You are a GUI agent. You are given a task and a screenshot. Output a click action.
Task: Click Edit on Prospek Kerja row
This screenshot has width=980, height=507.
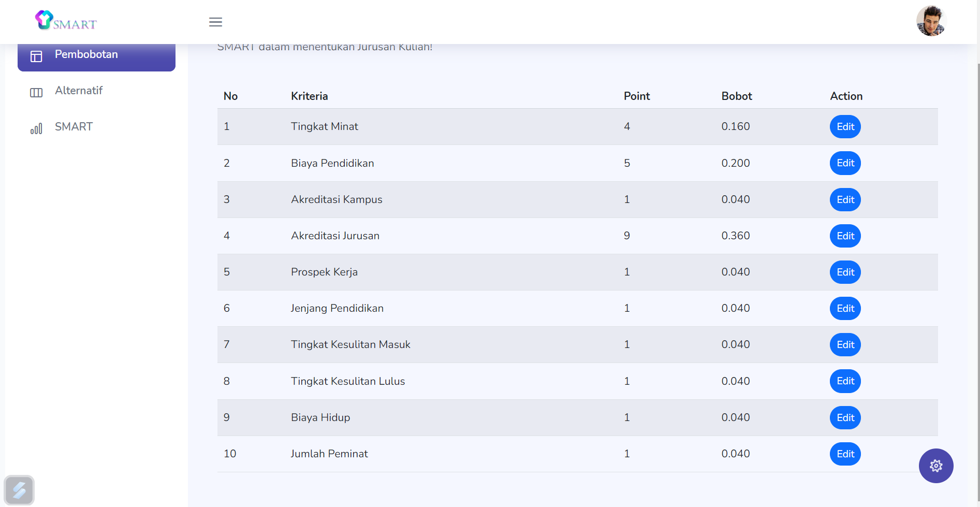click(845, 272)
